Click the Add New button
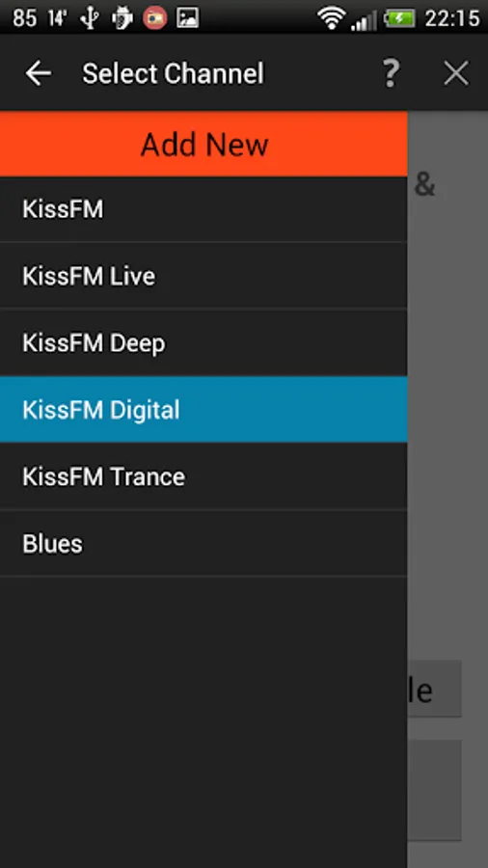 [x=203, y=144]
